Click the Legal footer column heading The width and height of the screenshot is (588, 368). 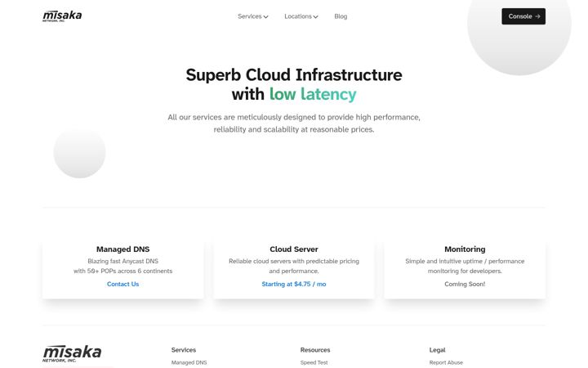[437, 350]
